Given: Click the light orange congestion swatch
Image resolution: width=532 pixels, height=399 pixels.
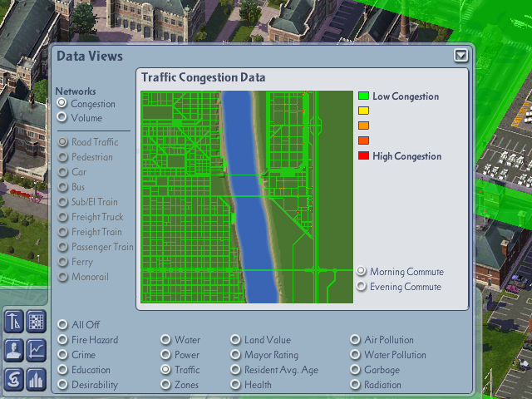Looking at the screenshot, I should (364, 126).
